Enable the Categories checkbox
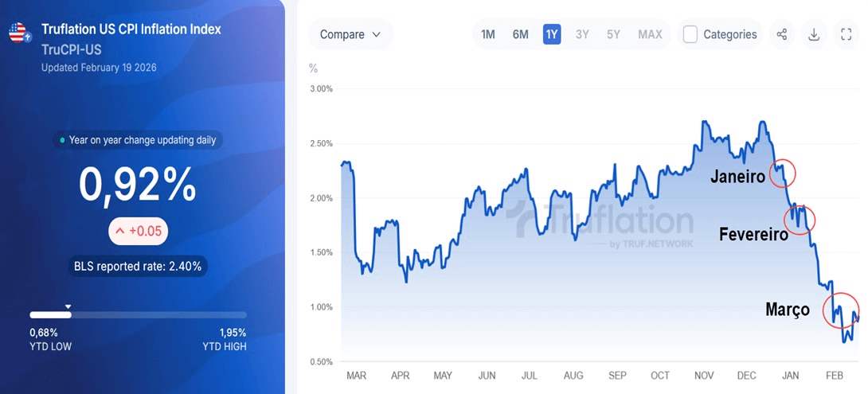 (x=690, y=34)
